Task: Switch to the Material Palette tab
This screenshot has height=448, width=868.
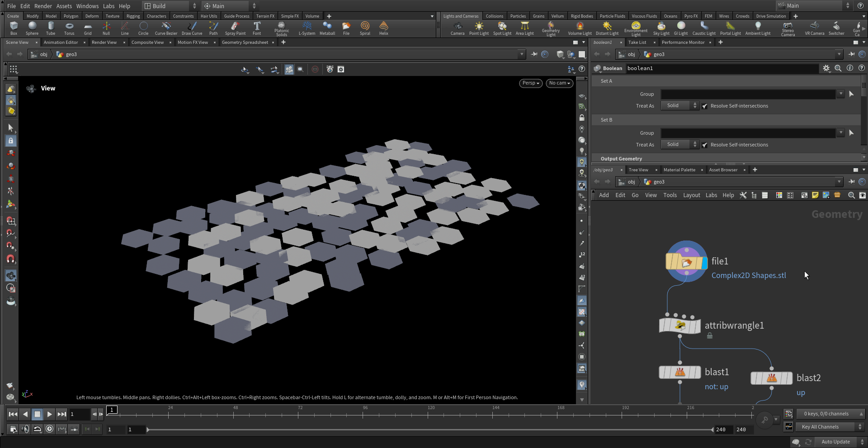Action: coord(679,170)
